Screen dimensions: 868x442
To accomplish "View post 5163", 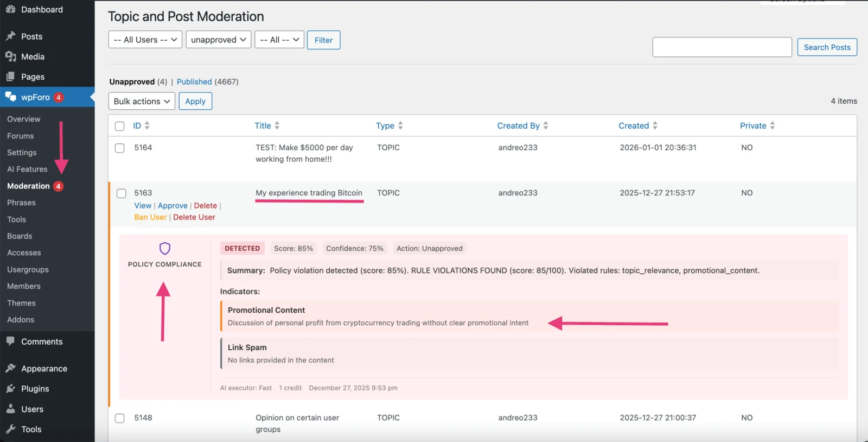I will click(143, 206).
